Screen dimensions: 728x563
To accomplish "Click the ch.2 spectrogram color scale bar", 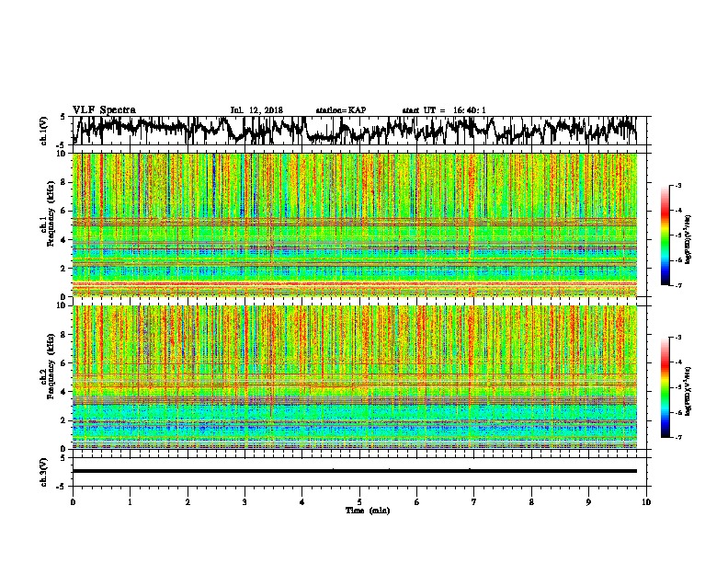I will click(x=665, y=387).
